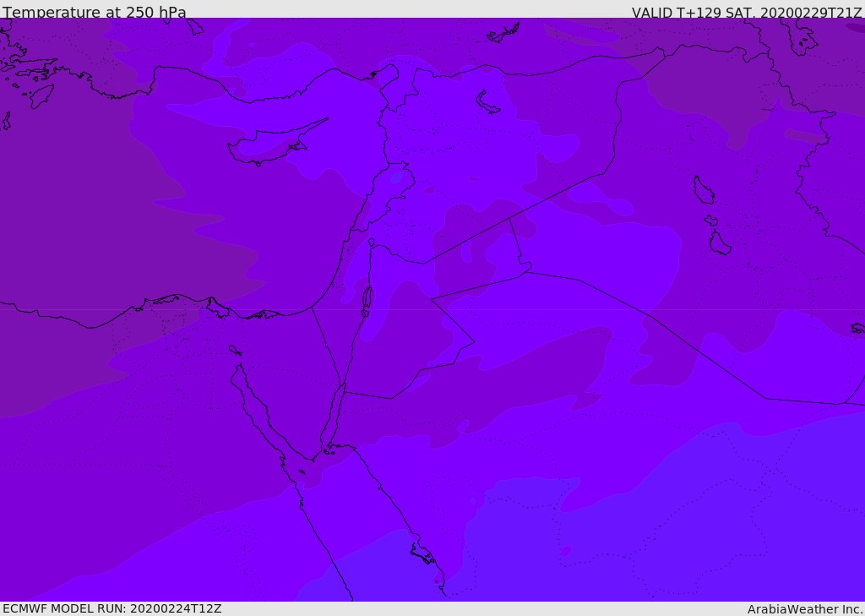865x616 pixels.
Task: Click the 'Temperature at 250 hPa' title text
Action: pyautogui.click(x=95, y=12)
